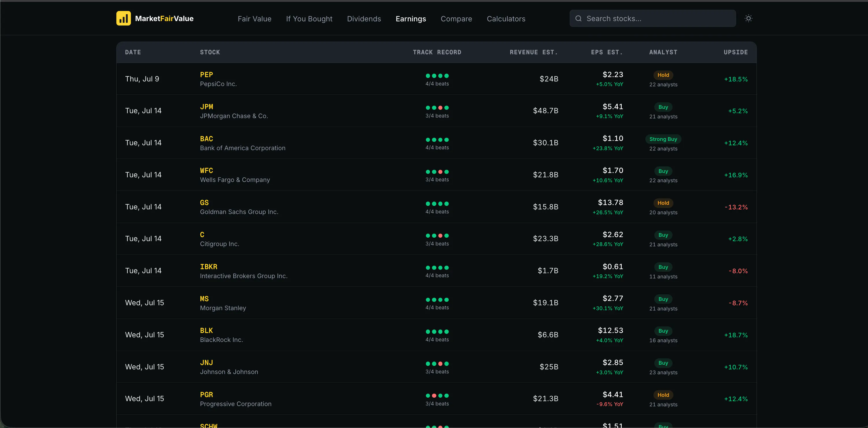This screenshot has height=428, width=868.
Task: Click the +18.7% upside for BlackRock
Action: pyautogui.click(x=736, y=335)
